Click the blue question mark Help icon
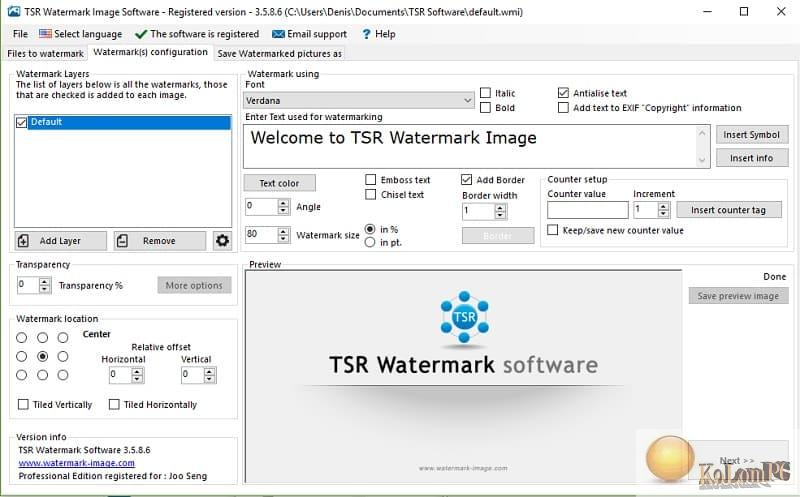The image size is (800, 497). click(366, 34)
